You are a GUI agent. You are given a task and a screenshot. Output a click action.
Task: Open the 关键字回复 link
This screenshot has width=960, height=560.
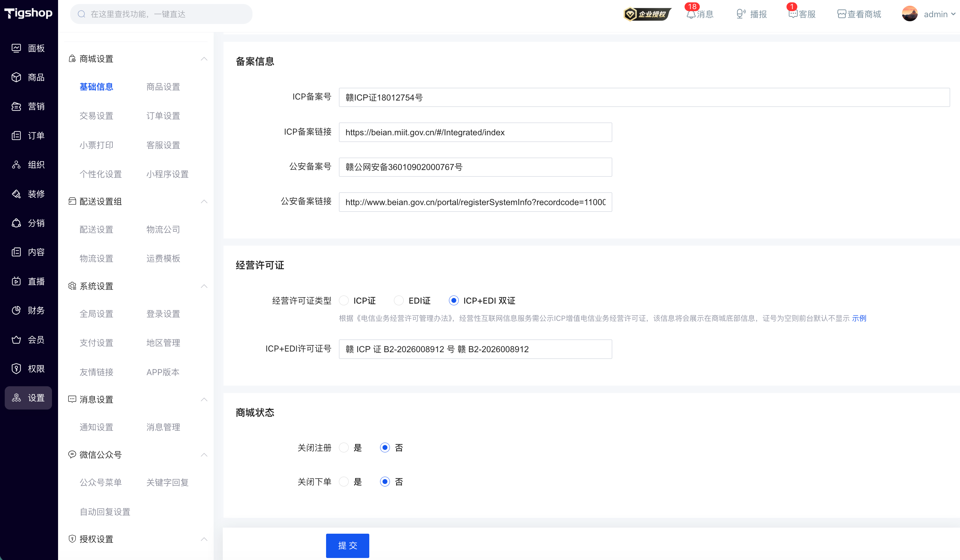167,482
